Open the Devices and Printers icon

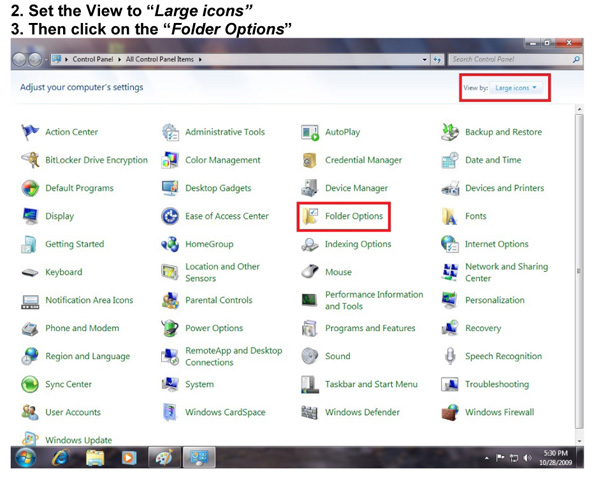(x=450, y=188)
